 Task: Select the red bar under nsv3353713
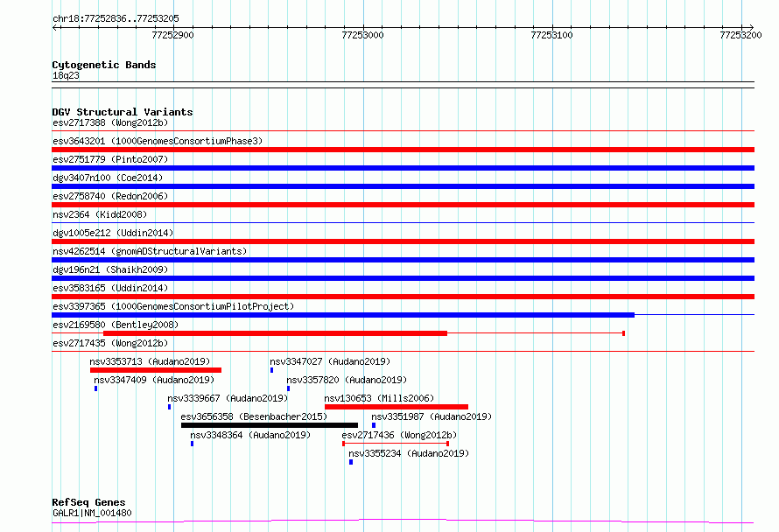(156, 370)
